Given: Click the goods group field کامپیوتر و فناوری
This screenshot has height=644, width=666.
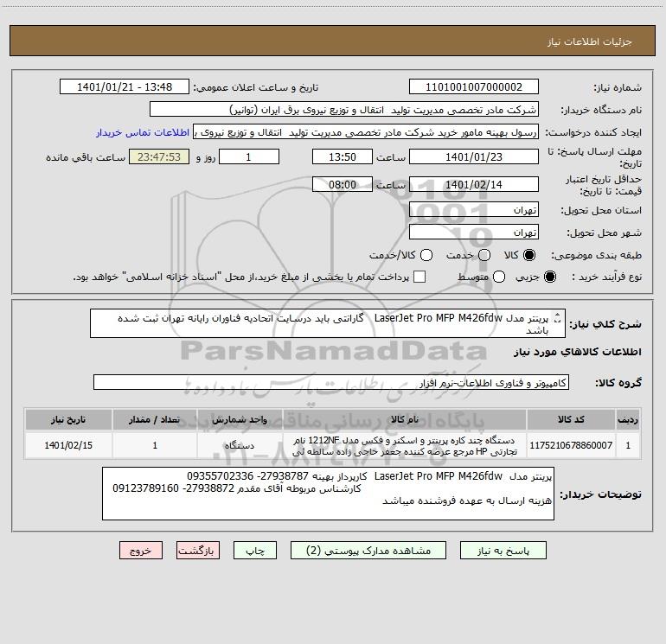Looking at the screenshot, I should point(331,382).
